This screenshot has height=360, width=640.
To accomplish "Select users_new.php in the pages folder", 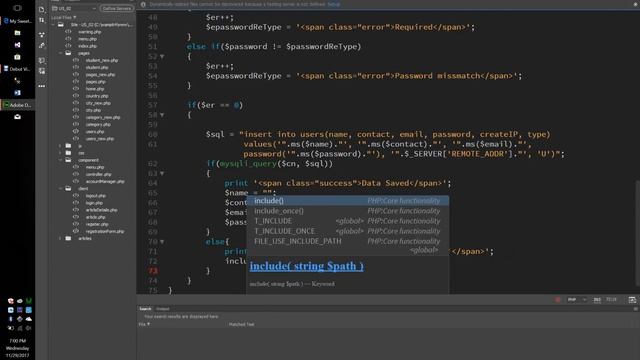I will pyautogui.click(x=100, y=139).
